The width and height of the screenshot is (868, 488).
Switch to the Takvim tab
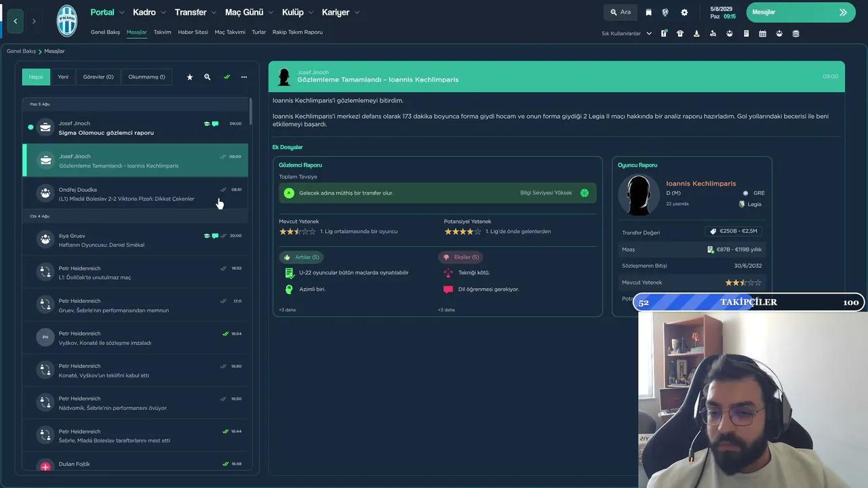click(x=162, y=33)
